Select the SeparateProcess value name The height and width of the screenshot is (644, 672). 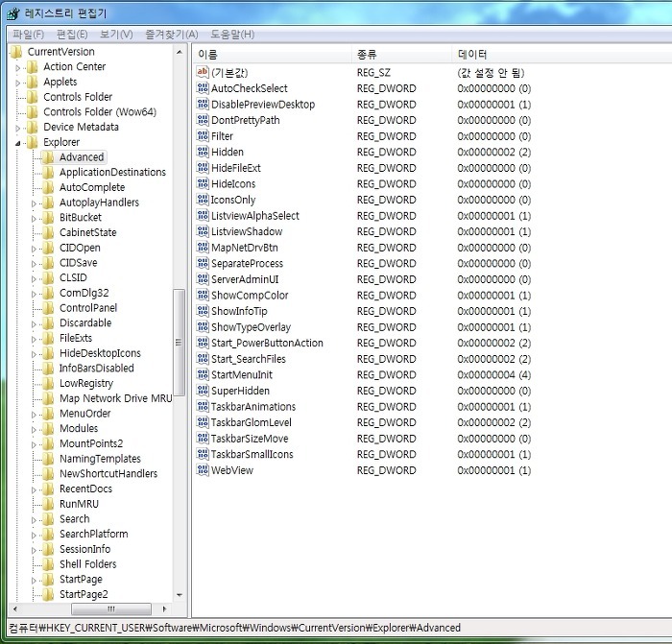[248, 263]
